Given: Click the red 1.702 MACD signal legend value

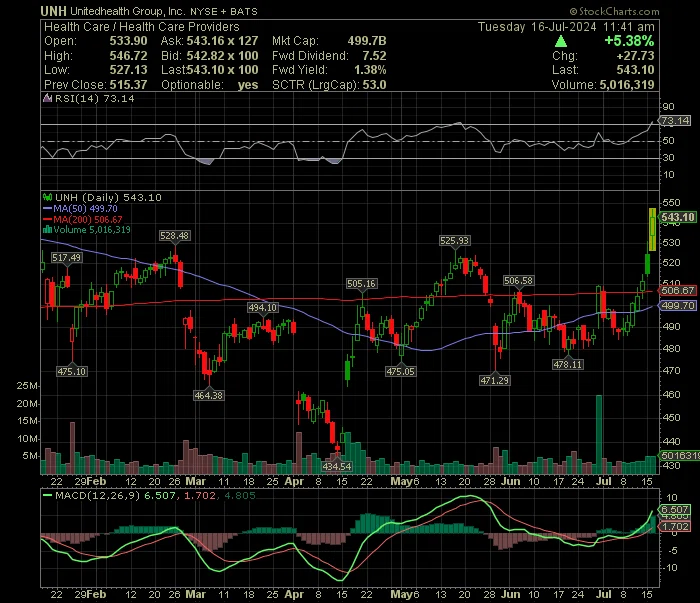Looking at the screenshot, I should 200,495.
